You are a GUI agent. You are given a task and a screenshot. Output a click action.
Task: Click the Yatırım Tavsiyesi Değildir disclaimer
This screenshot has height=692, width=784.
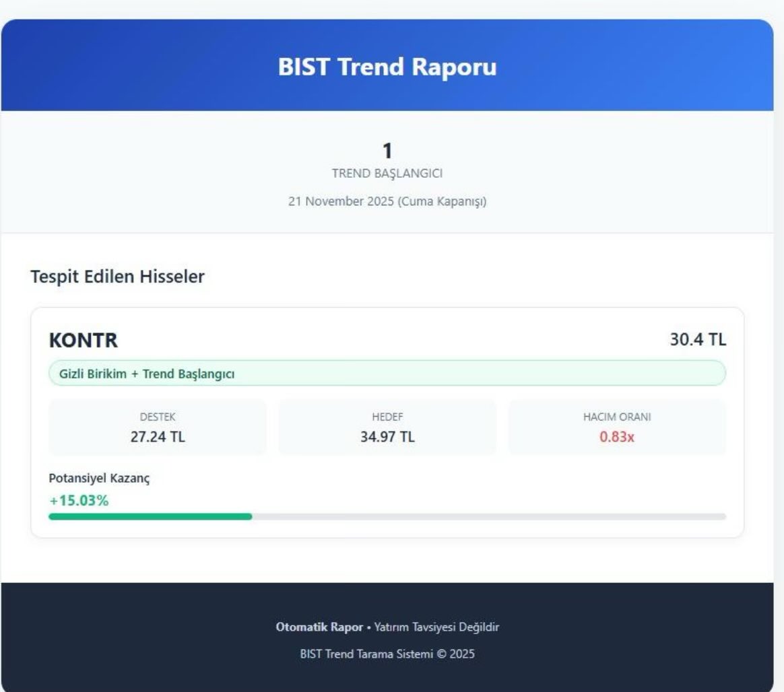coord(436,627)
